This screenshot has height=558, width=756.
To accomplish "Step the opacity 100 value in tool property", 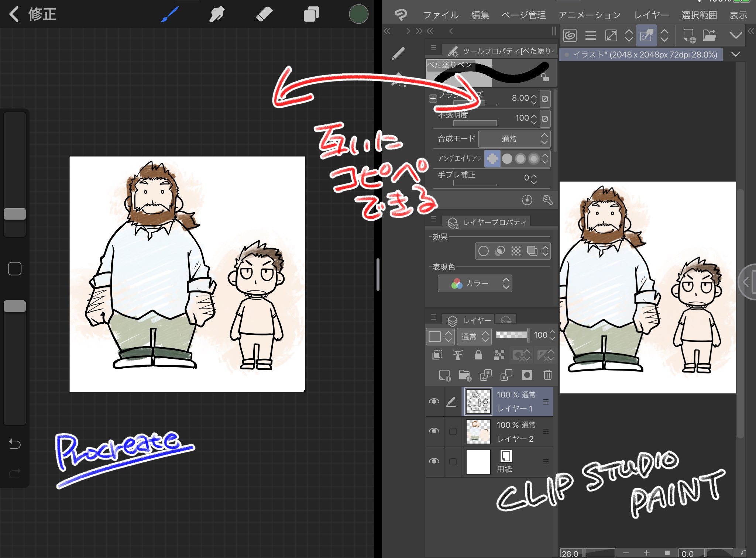I will (534, 118).
